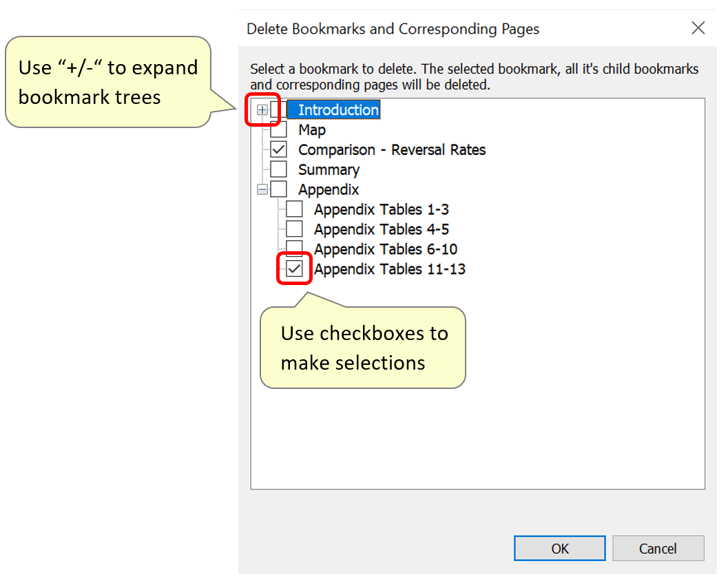Image resolution: width=728 pixels, height=581 pixels.
Task: Close the Delete Bookmarks dialog
Action: coord(698,28)
